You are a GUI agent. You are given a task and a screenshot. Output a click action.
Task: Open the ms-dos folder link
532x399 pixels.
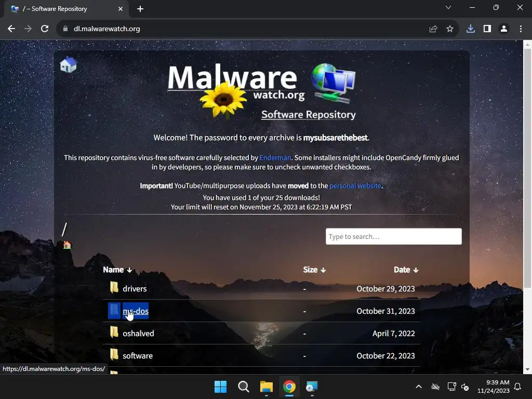(136, 311)
